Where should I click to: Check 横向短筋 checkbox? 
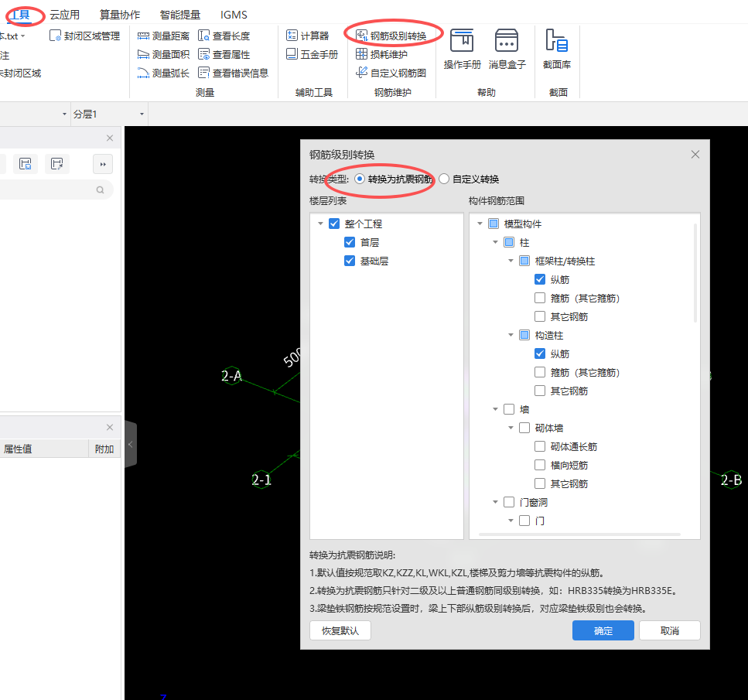pos(539,465)
